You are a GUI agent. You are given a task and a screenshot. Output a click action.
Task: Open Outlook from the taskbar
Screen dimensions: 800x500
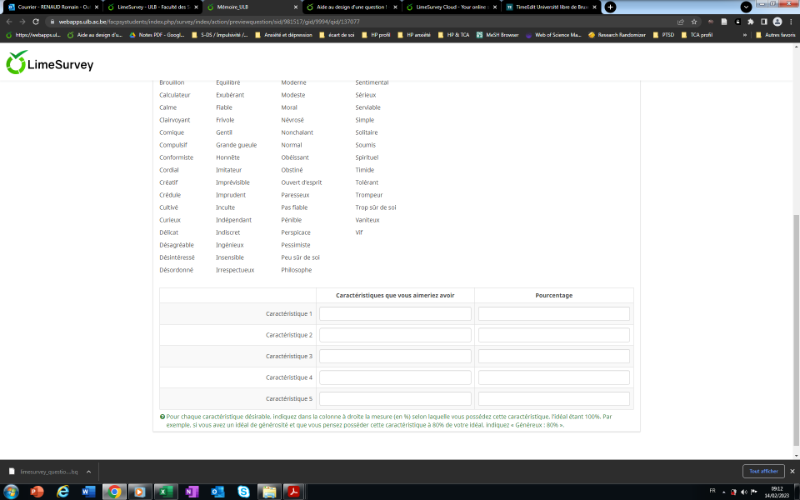click(216, 491)
